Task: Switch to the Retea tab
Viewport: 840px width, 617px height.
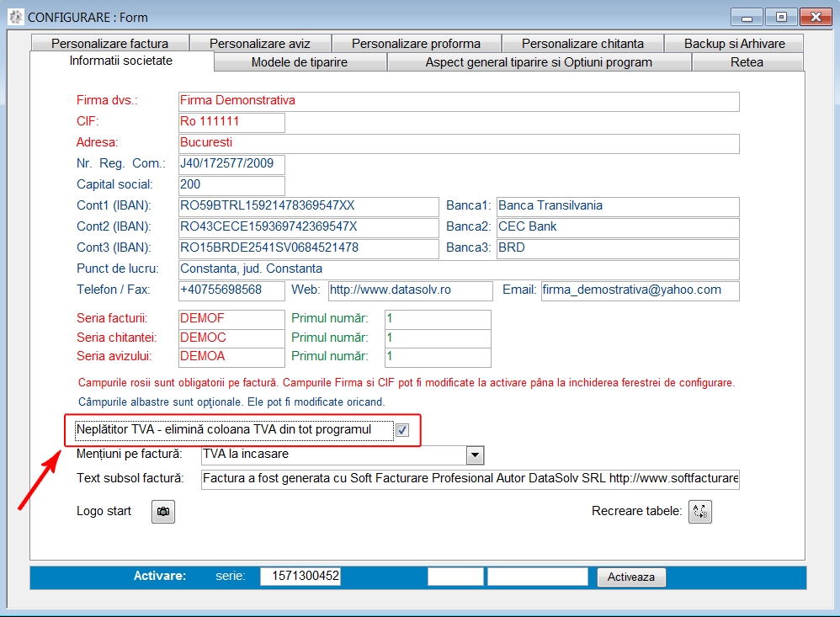Action: tap(747, 62)
